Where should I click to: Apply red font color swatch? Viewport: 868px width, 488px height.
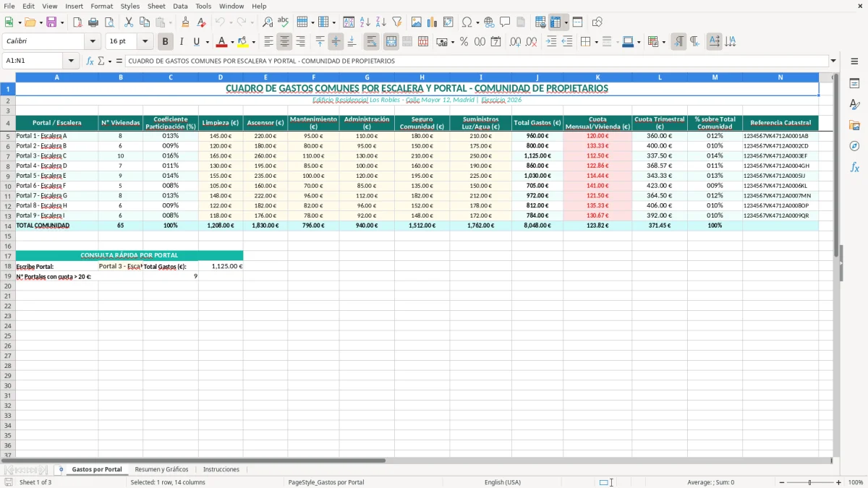point(222,42)
